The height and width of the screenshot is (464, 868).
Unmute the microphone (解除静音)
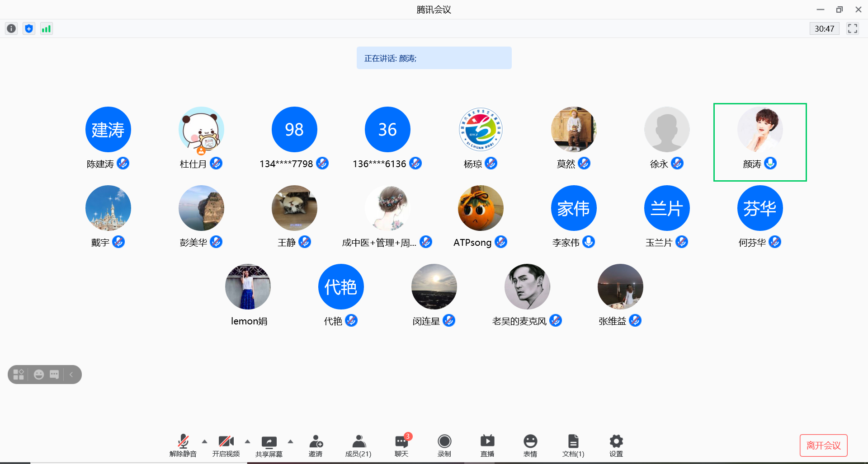tap(183, 445)
